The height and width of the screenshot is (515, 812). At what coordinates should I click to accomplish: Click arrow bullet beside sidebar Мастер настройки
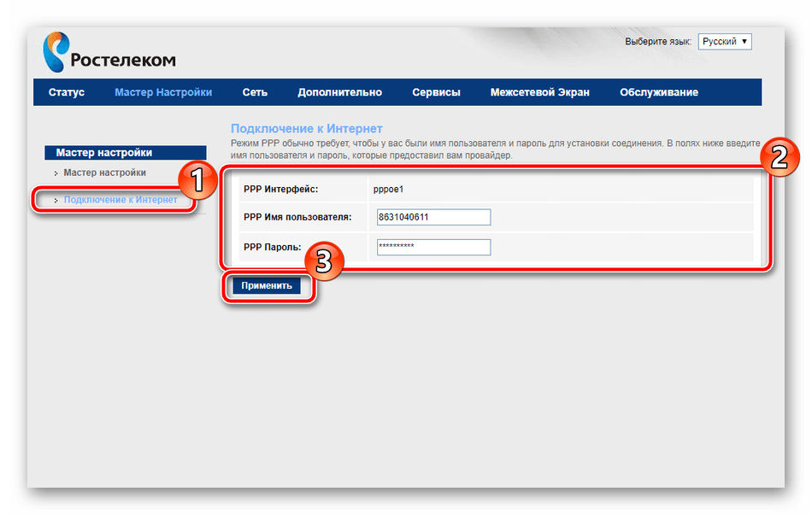(56, 173)
